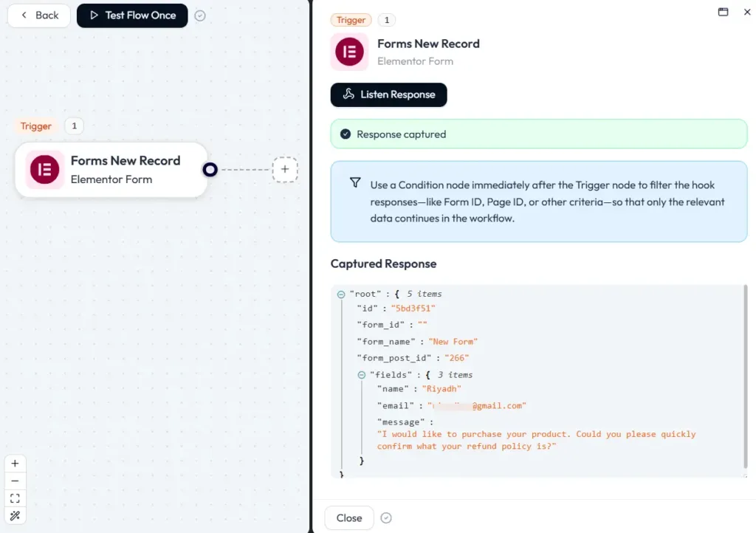Click the fit-to-view canvas icon

tap(15, 498)
